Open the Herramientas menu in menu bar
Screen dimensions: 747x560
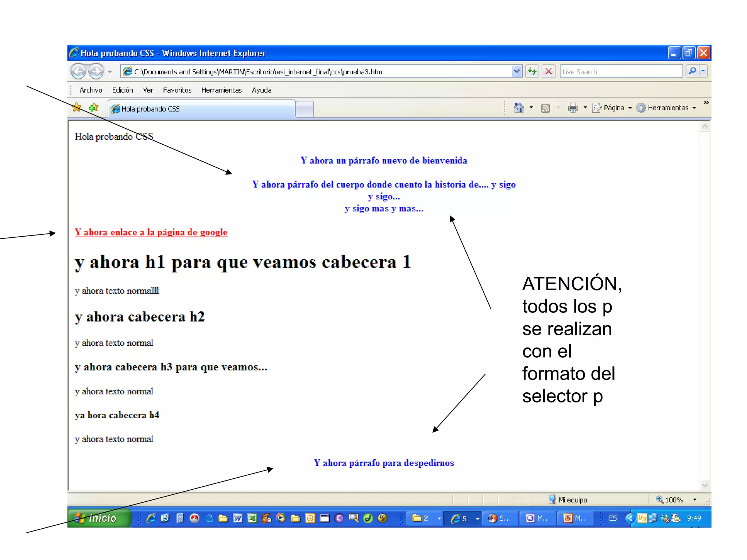221,90
